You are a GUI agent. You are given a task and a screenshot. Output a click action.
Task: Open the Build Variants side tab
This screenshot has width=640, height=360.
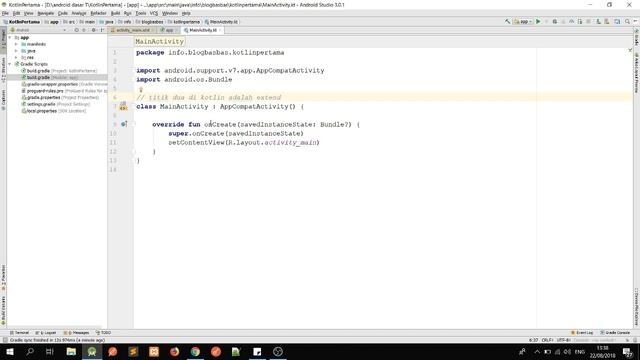(x=3, y=310)
